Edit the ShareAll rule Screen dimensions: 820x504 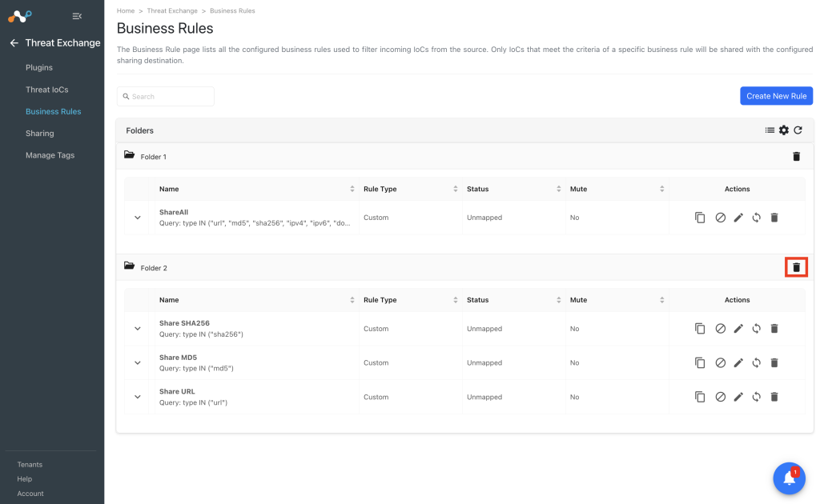738,218
